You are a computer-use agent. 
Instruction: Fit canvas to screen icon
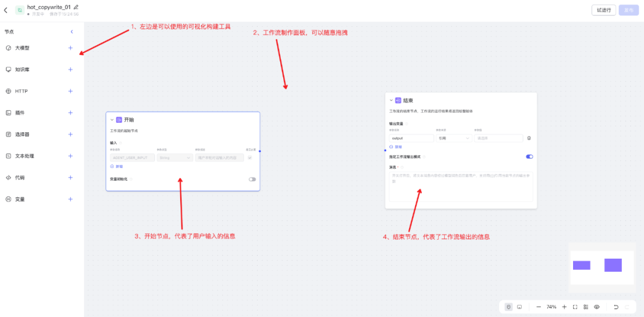(575, 307)
